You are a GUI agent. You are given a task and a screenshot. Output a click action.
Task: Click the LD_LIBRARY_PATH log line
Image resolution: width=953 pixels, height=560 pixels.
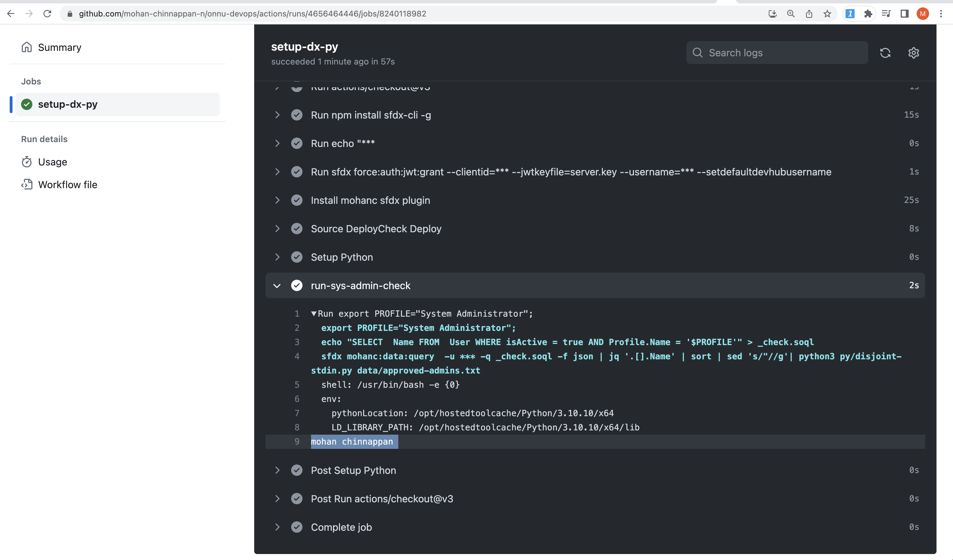click(486, 427)
